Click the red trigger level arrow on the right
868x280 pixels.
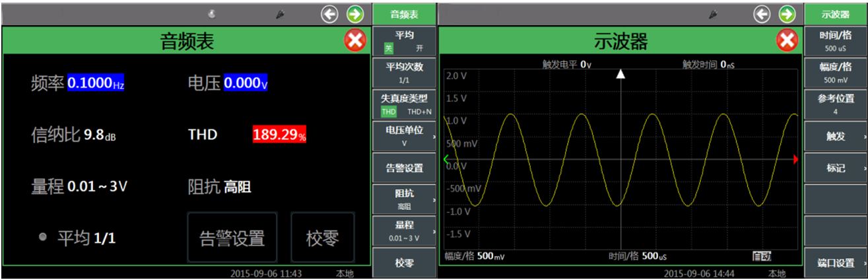click(x=795, y=159)
